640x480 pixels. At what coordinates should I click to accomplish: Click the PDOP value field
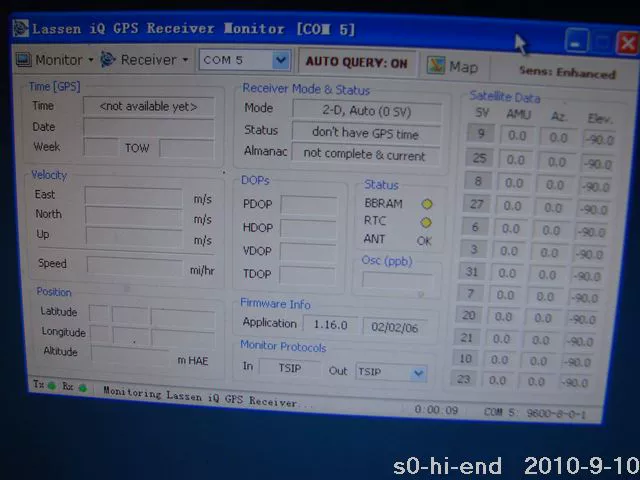pos(309,205)
